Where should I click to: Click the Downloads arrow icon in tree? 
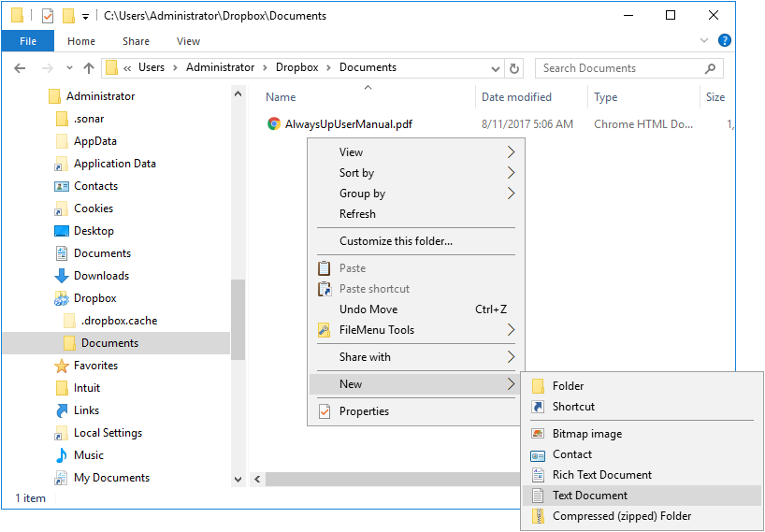[x=62, y=276]
